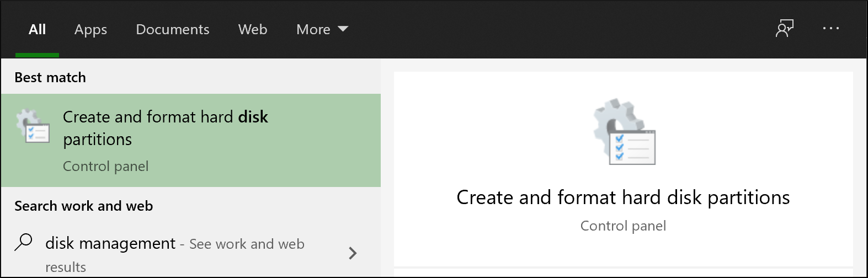Select the Documents filter tab
868x278 pixels.
tap(172, 29)
